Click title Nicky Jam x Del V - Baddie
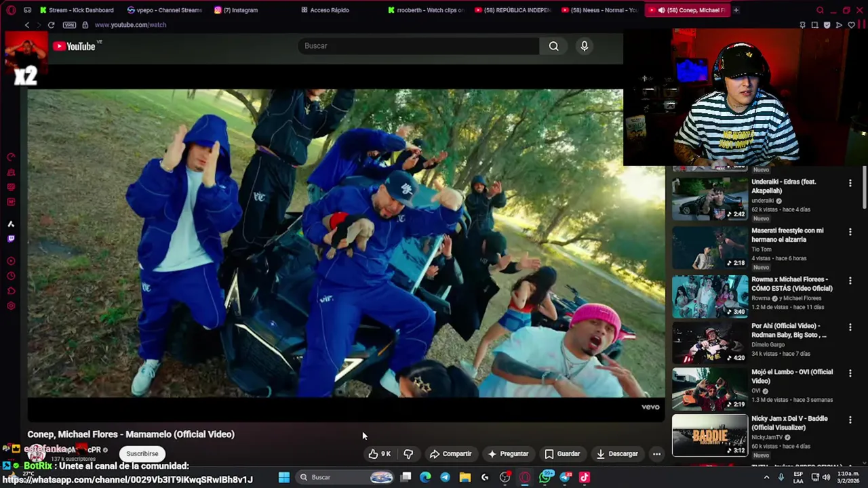Image resolution: width=868 pixels, height=488 pixels. [x=789, y=423]
